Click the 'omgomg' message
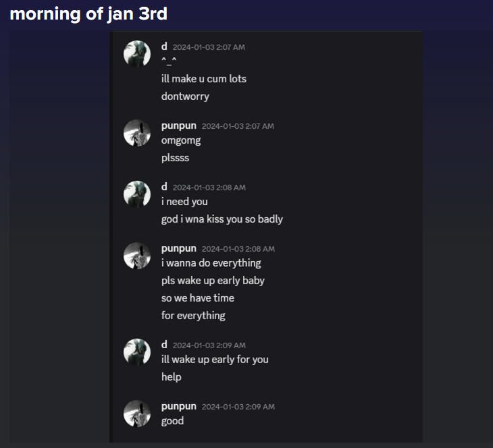The height and width of the screenshot is (448, 493). [181, 140]
